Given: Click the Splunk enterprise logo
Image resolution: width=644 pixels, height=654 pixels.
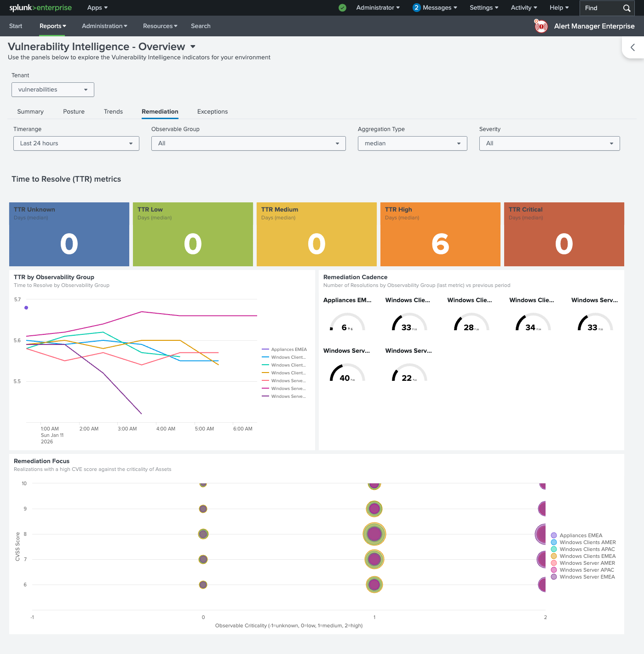Looking at the screenshot, I should click(40, 8).
